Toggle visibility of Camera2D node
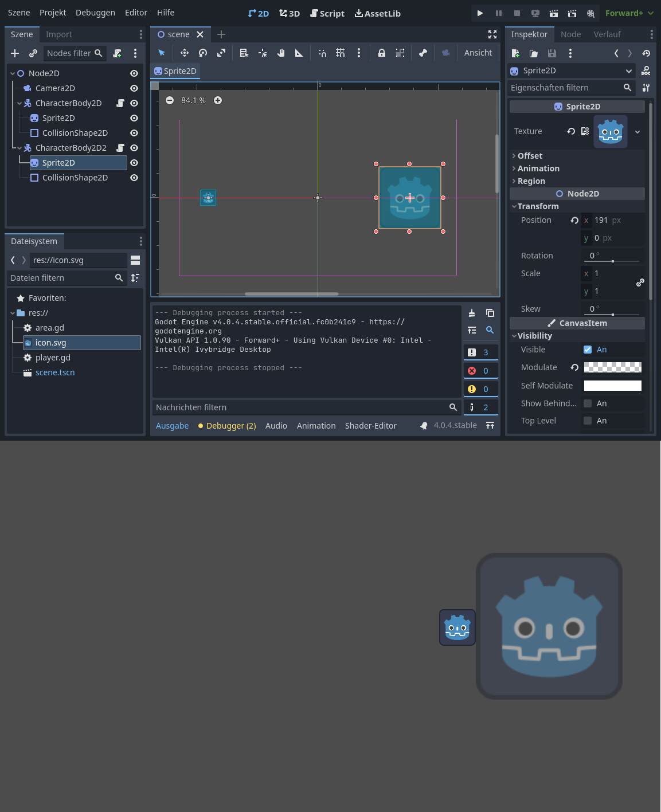661x812 pixels. point(134,88)
